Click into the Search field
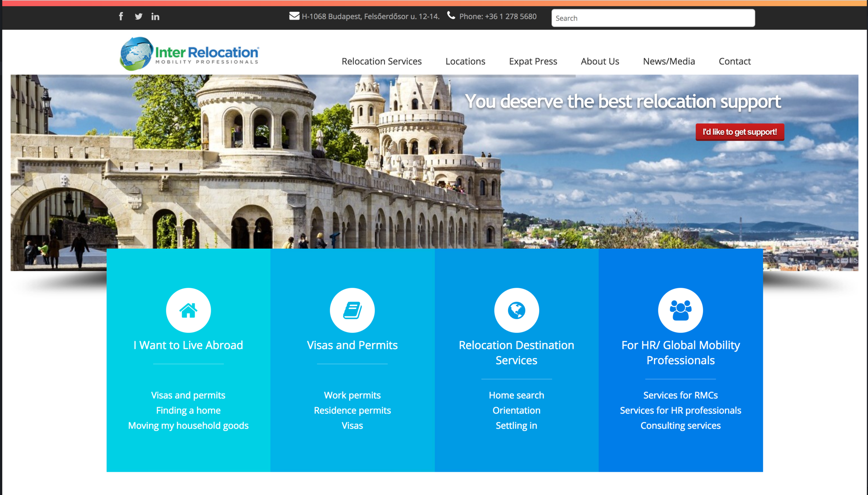This screenshot has width=868, height=495. (x=653, y=18)
